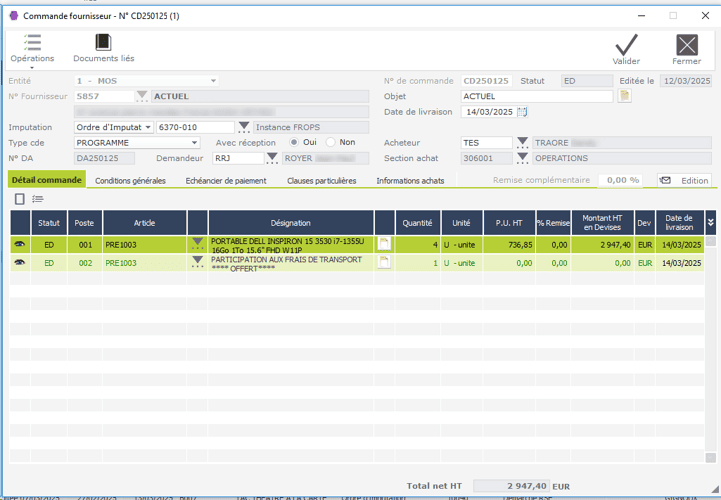Image resolution: width=721 pixels, height=500 pixels.
Task: Open the Echéancier de paiement tab
Action: pos(226,181)
